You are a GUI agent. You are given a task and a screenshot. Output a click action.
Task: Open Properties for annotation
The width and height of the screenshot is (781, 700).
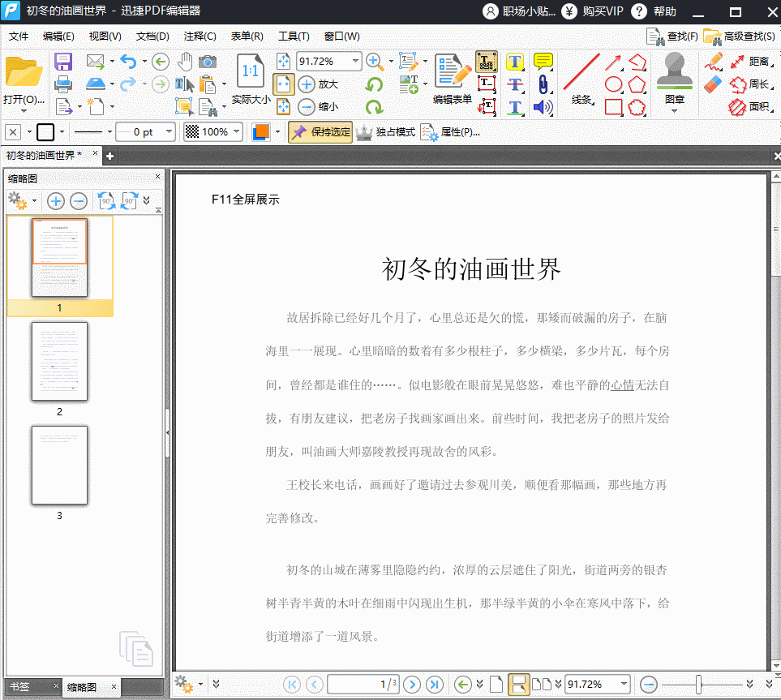point(450,132)
